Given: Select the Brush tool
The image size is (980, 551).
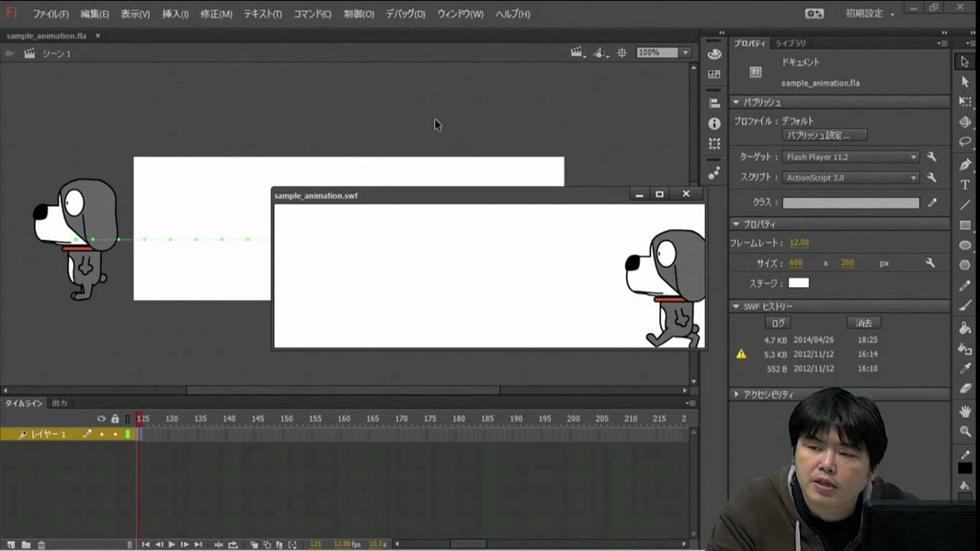Looking at the screenshot, I should click(x=965, y=305).
